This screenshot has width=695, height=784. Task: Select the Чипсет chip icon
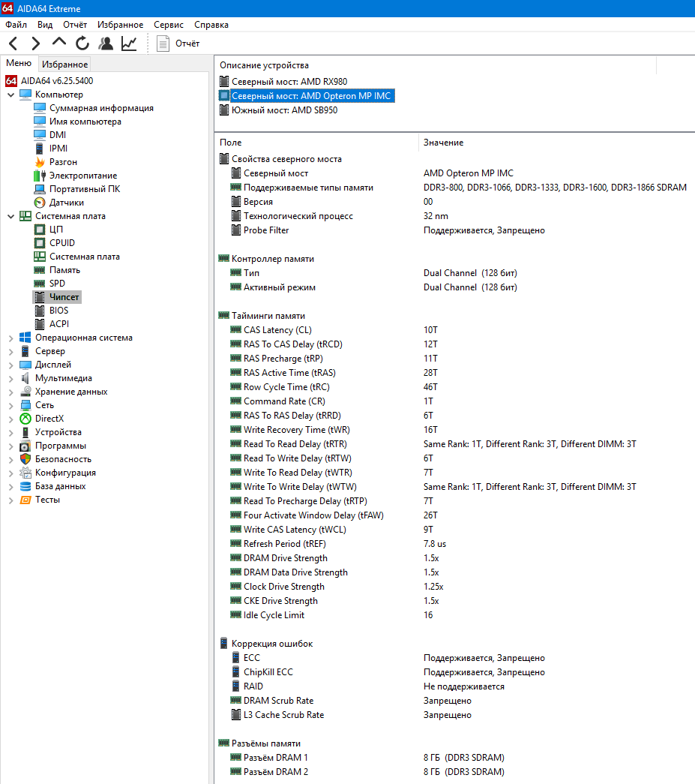40,297
